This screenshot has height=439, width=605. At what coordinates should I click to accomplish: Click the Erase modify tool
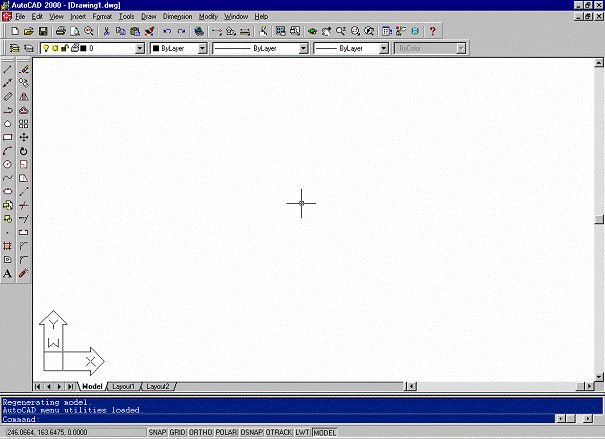coord(24,71)
